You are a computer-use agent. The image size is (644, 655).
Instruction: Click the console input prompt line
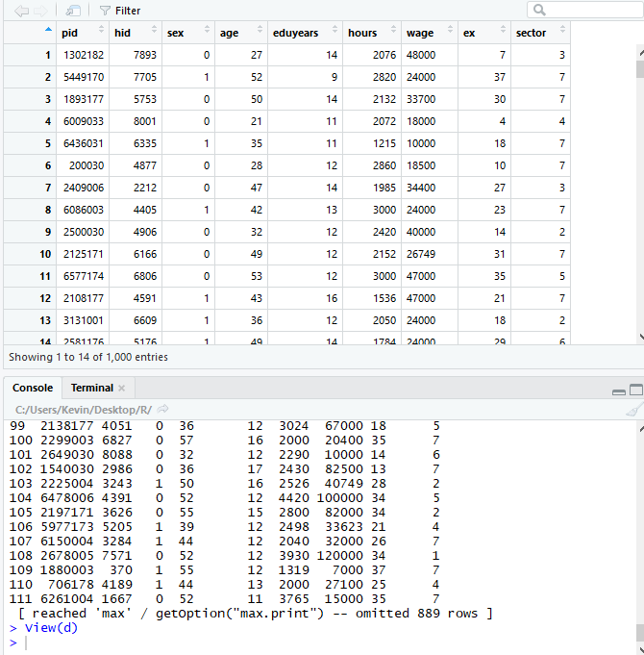[288, 642]
